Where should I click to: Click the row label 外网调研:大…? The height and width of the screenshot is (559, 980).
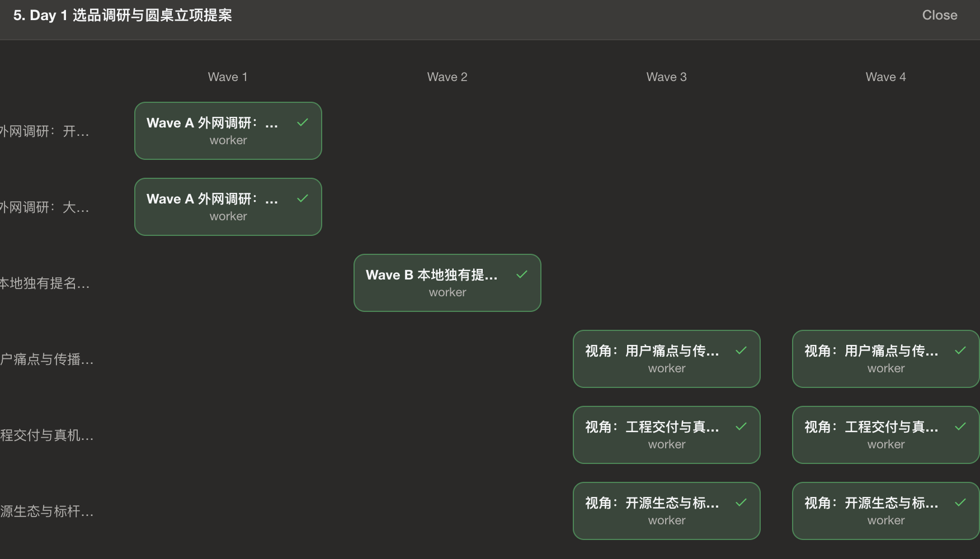tap(44, 207)
